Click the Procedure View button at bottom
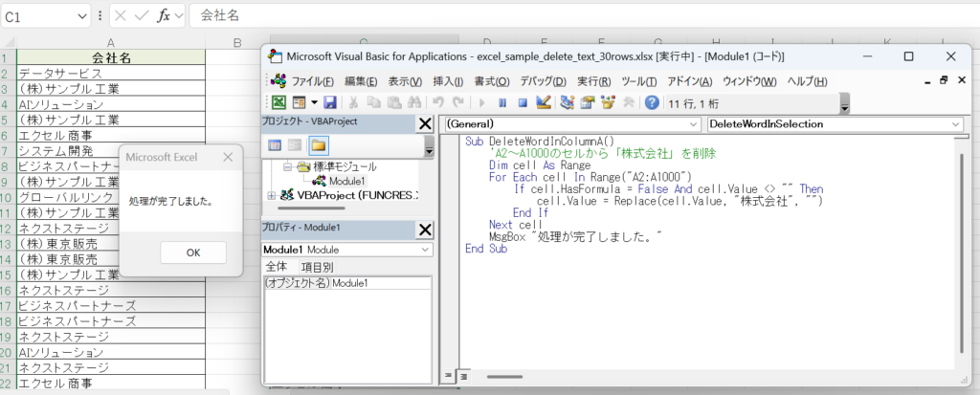The width and height of the screenshot is (980, 395). [448, 376]
